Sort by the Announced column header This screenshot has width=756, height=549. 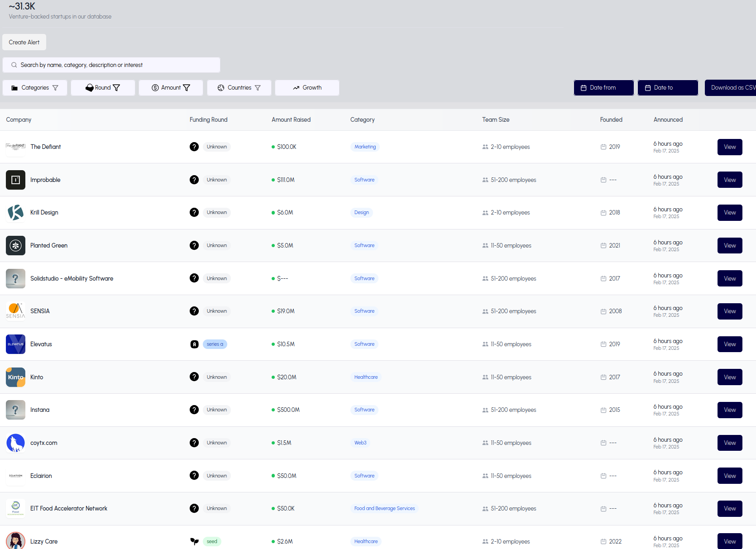(668, 119)
